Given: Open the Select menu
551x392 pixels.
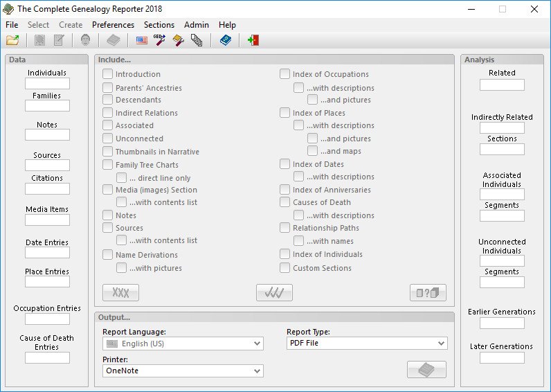Looking at the screenshot, I should point(38,25).
